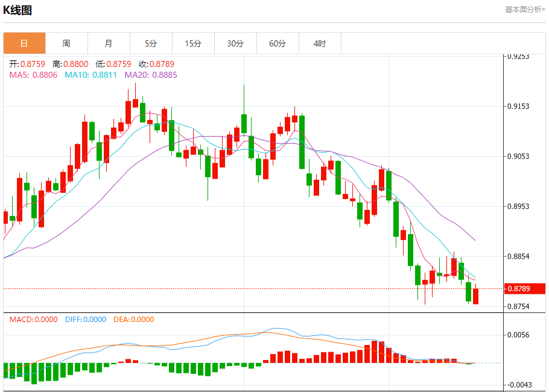Switch to the 月 monthly tab
The width and height of the screenshot is (549, 392).
tap(109, 43)
